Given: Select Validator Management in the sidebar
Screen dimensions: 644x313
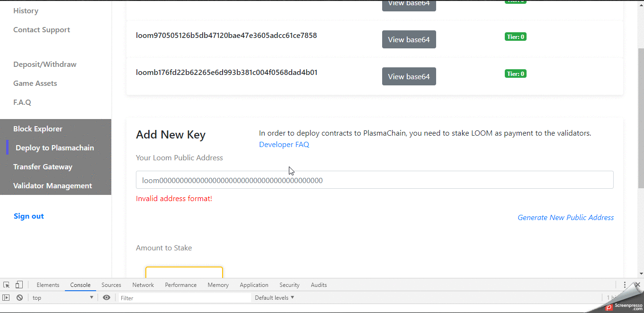Looking at the screenshot, I should pos(52,185).
